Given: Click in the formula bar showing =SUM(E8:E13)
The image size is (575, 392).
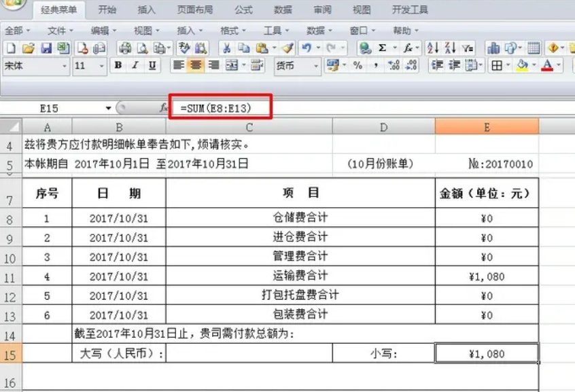Looking at the screenshot, I should pos(372,108).
